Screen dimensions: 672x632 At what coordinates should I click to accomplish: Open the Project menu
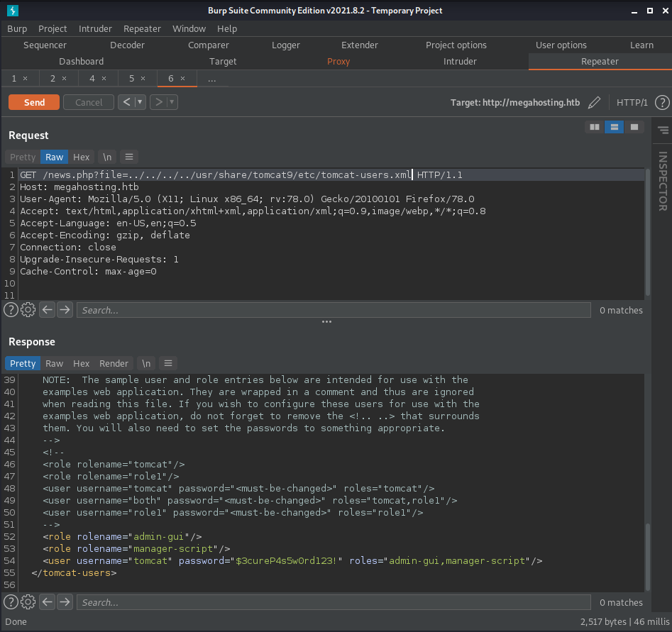(x=53, y=28)
